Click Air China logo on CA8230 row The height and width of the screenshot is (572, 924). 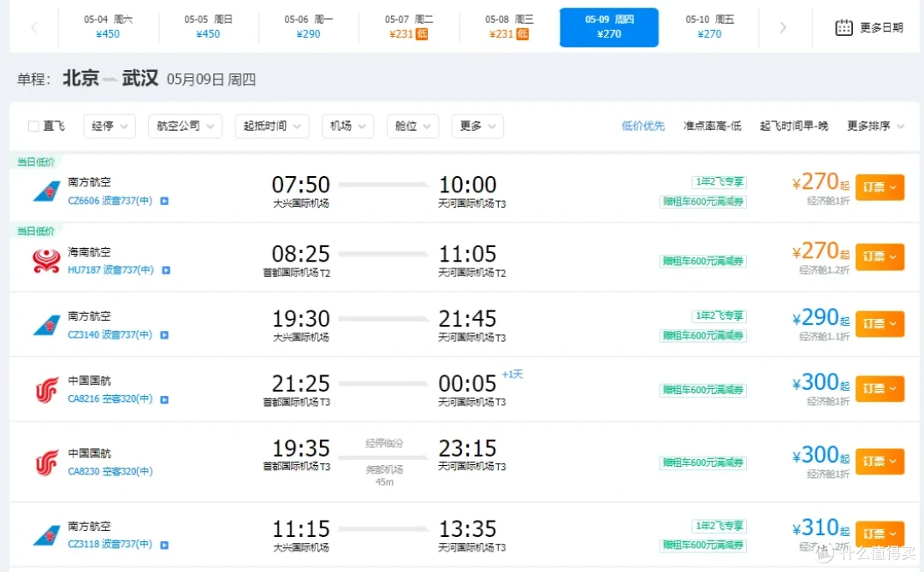[46, 463]
